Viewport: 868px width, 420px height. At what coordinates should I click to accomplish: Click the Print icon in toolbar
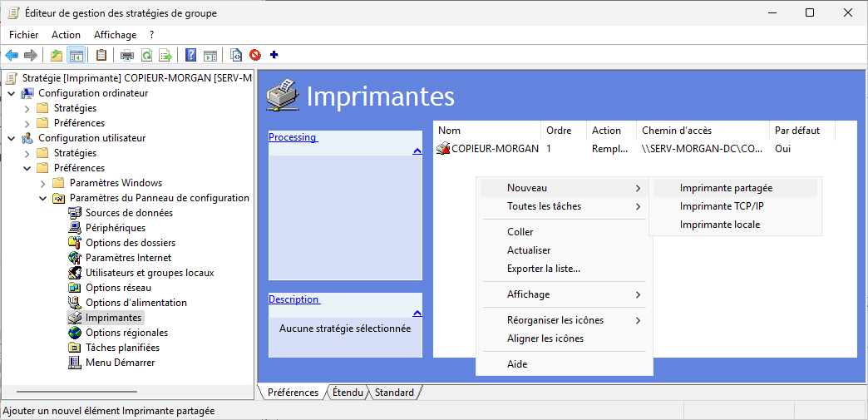click(x=127, y=56)
